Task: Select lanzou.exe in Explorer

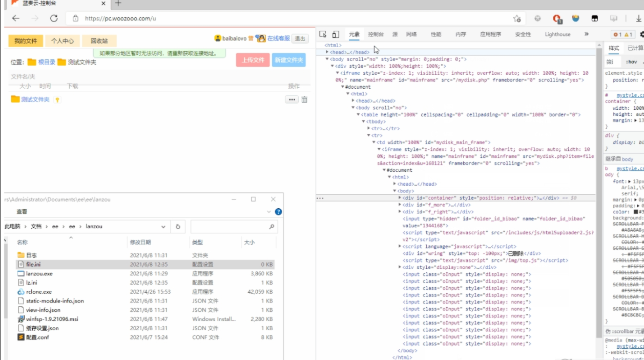Action: click(39, 273)
